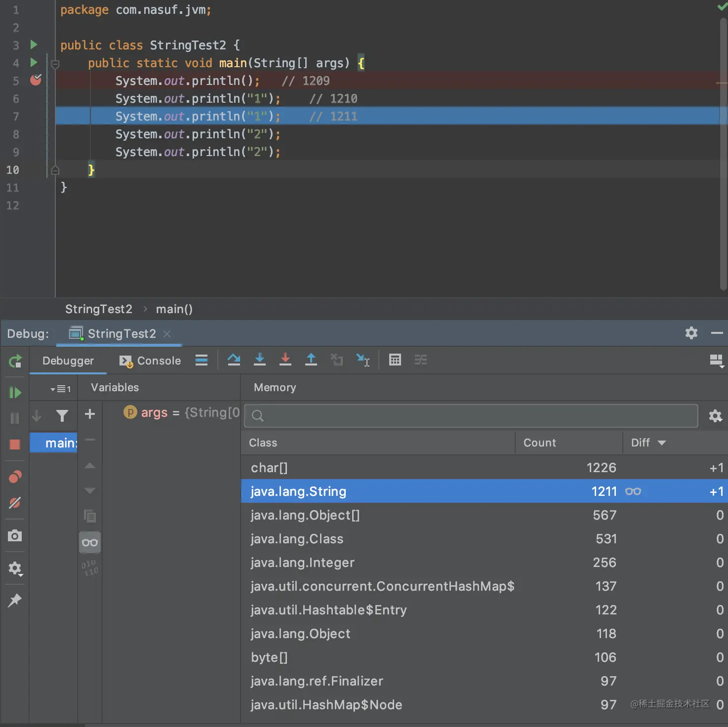This screenshot has width=728, height=727.
Task: Run the StringTest2 class from gutter arrow
Action: point(34,45)
